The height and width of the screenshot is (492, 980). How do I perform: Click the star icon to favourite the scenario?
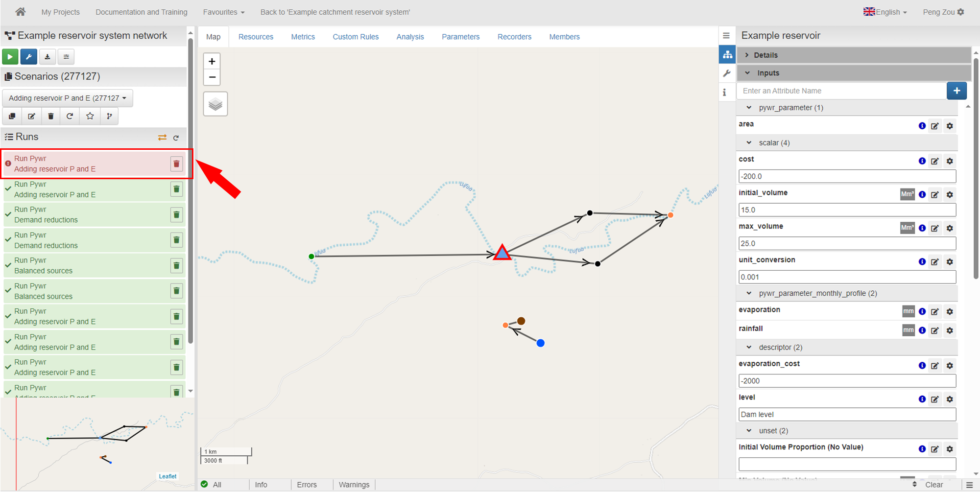click(90, 116)
